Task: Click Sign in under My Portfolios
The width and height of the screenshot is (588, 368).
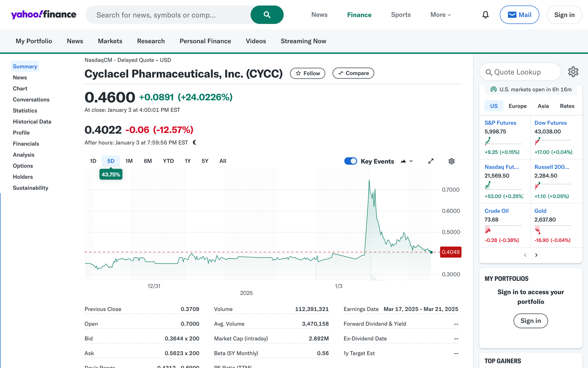Action: [x=530, y=321]
